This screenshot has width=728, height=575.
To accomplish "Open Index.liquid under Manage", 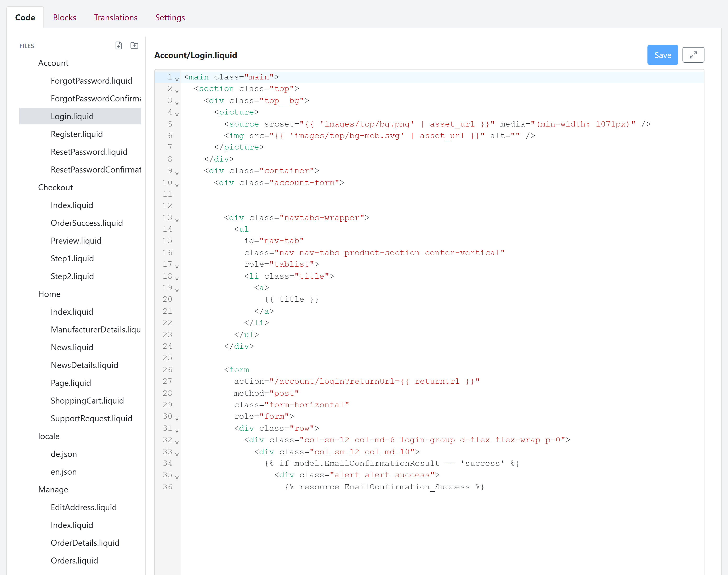I will 72,525.
